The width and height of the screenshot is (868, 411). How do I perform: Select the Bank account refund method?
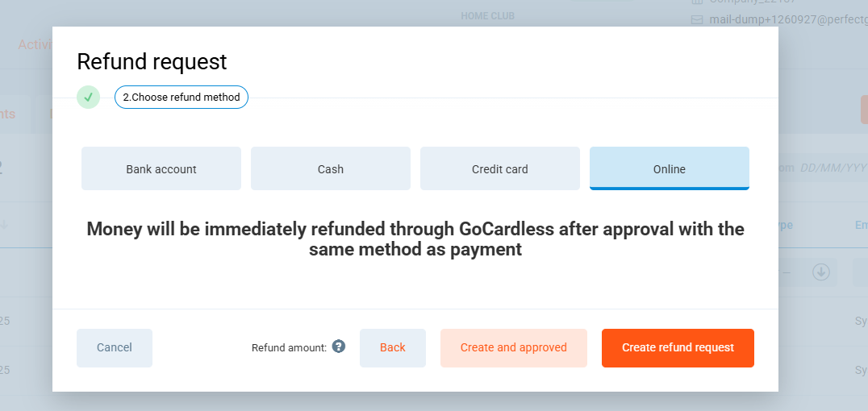tap(161, 169)
